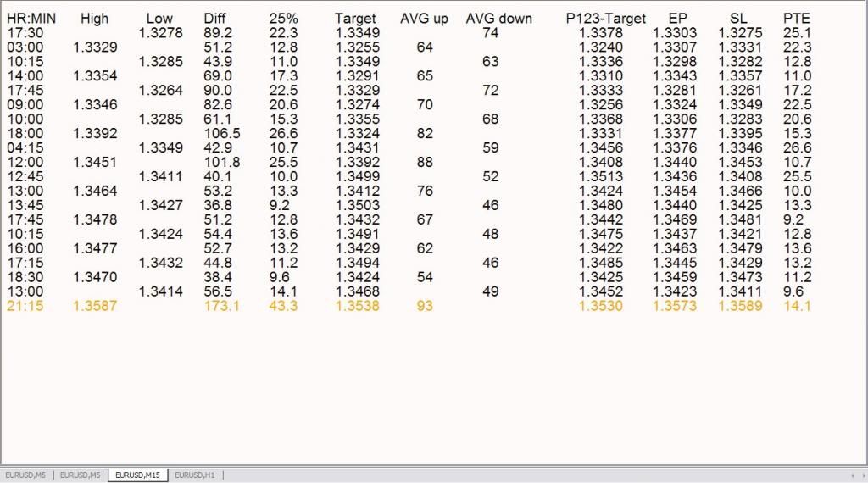This screenshot has height=483, width=868.
Task: Click the highlighted PTE value 14.1
Action: click(797, 307)
